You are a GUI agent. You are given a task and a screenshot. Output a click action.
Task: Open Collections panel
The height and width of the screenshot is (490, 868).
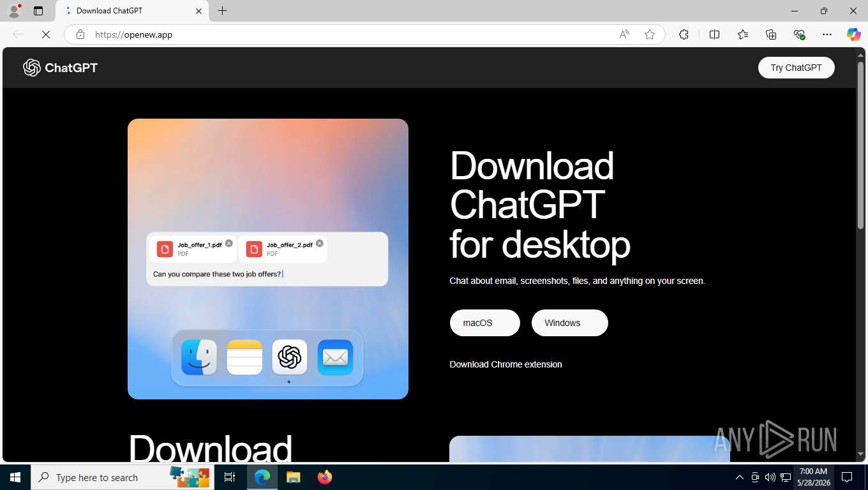coord(771,34)
